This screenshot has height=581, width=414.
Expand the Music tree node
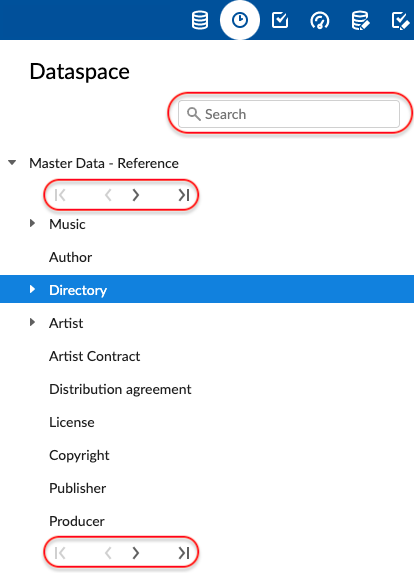33,223
